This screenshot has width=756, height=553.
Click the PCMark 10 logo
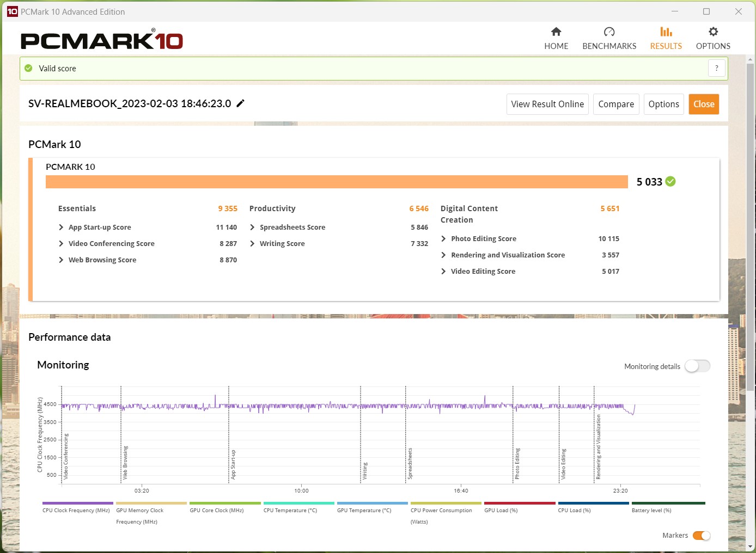point(102,40)
